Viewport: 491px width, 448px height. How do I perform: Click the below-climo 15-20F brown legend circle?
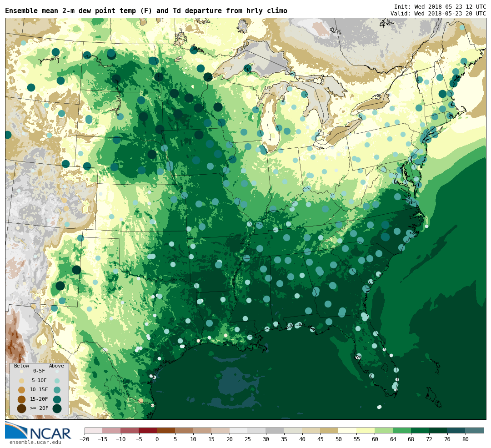[22, 399]
